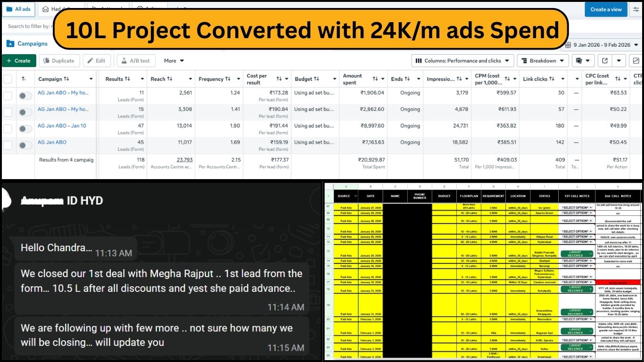Enable the AG Jan ABO – Jan 10 toggle
The image size is (644, 362).
[x=25, y=129]
